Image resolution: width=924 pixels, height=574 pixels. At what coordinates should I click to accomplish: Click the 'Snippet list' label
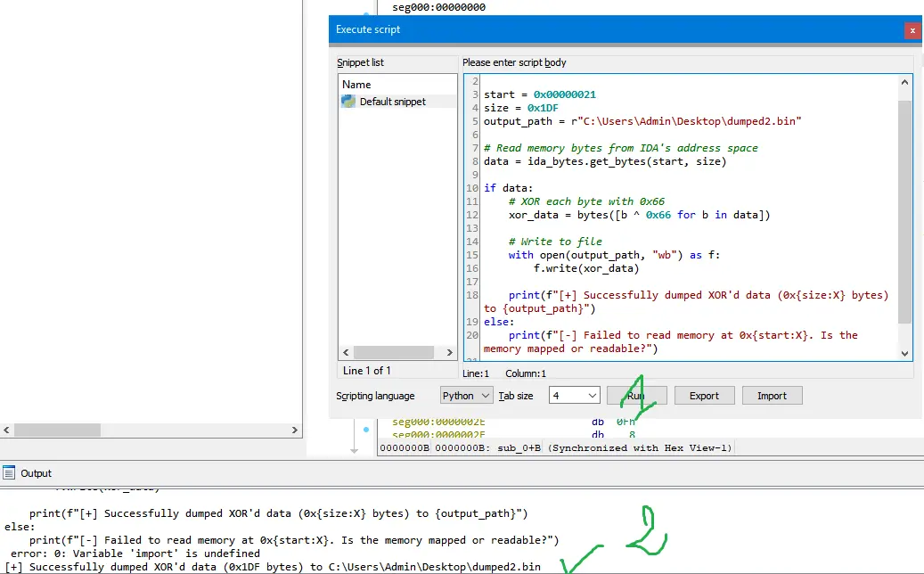[x=360, y=62]
